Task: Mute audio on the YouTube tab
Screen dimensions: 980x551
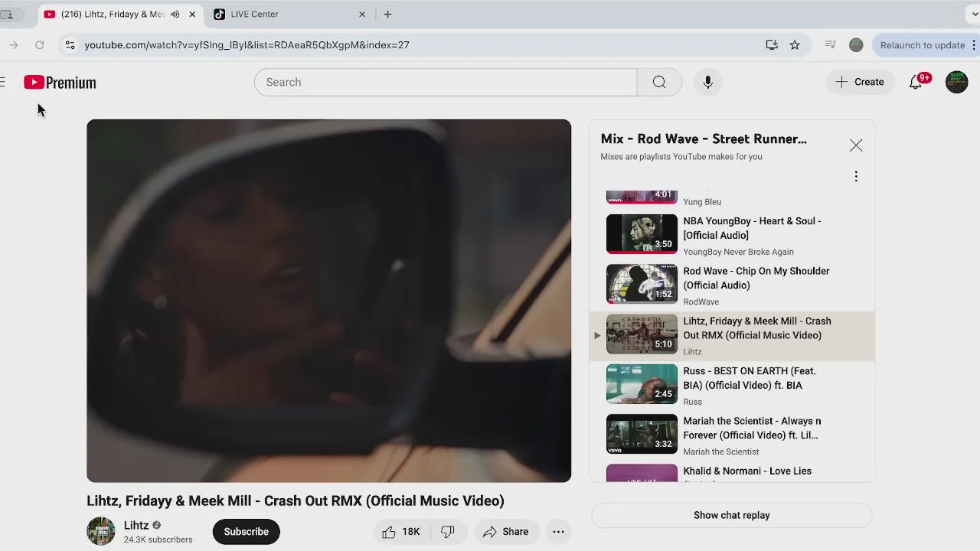Action: point(175,14)
